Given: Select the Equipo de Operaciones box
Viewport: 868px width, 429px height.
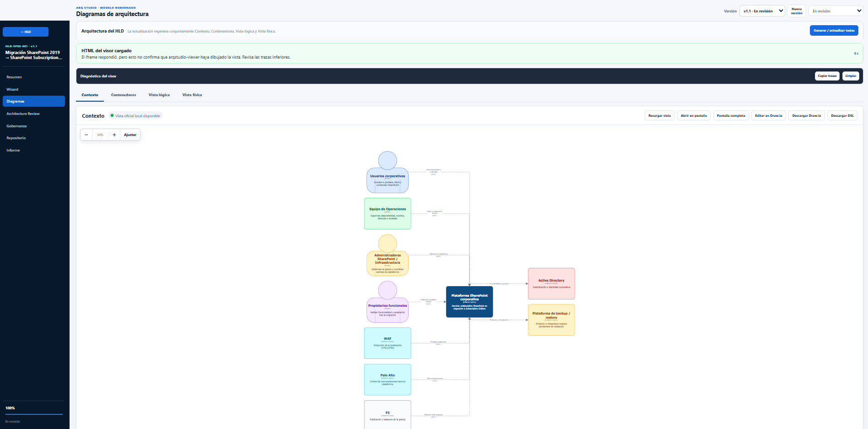Looking at the screenshot, I should [x=388, y=213].
